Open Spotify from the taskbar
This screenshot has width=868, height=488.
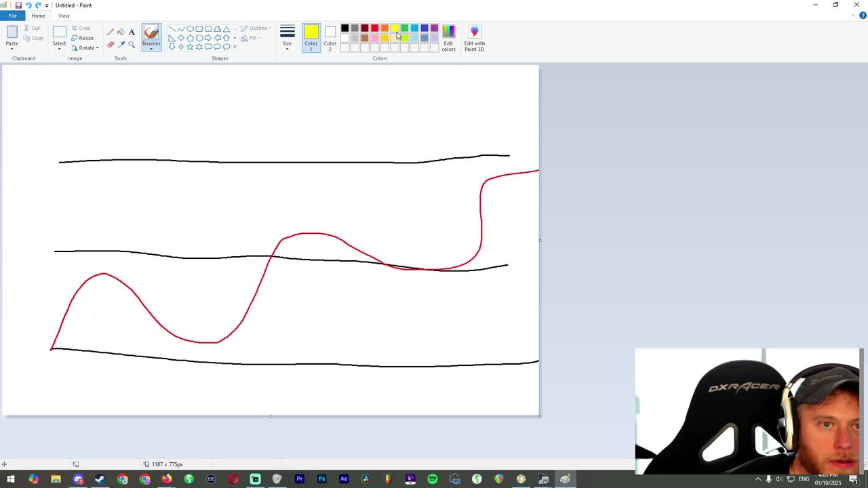click(433, 479)
